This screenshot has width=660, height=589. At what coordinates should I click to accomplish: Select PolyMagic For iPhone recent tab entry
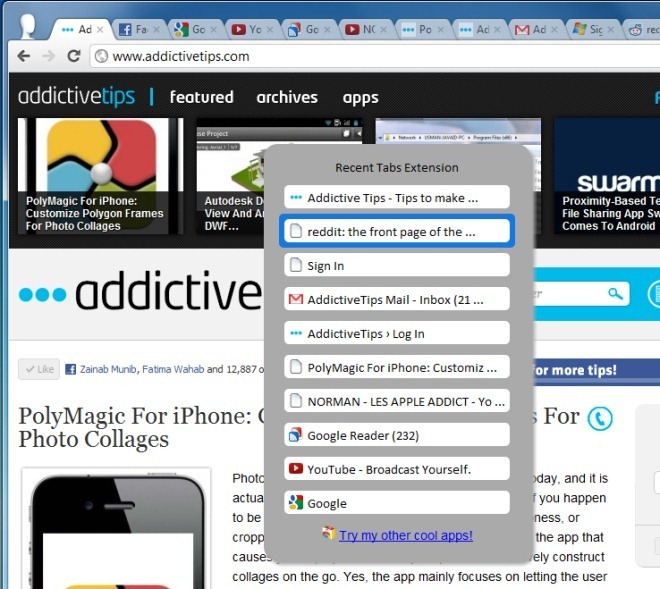pyautogui.click(x=397, y=367)
